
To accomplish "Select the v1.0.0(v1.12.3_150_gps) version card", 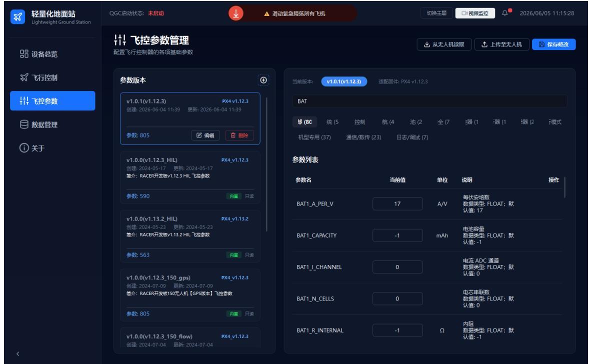I will click(x=190, y=295).
